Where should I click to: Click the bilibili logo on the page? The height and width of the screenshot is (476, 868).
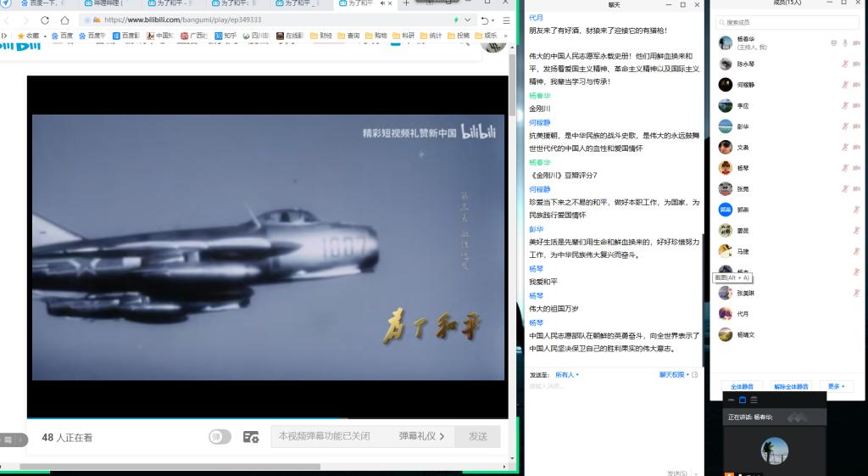[x=20, y=47]
